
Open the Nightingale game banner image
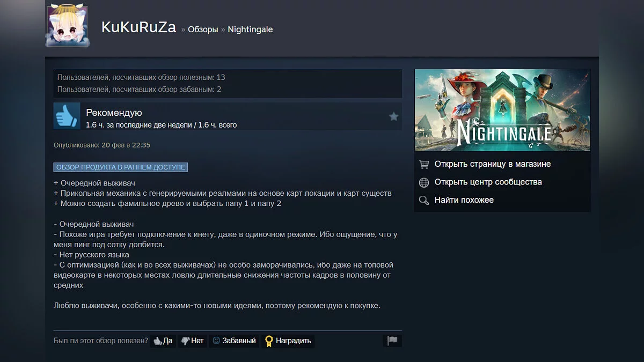502,110
